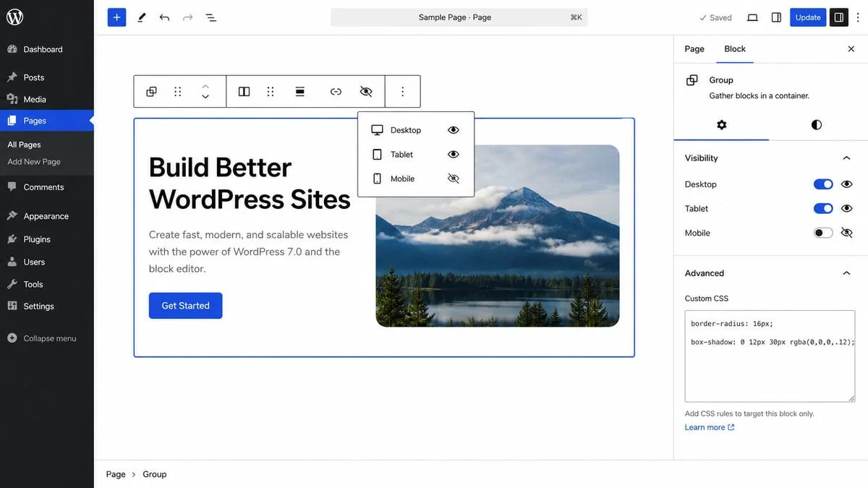Click the Group block type icon in toolbar

(x=151, y=92)
